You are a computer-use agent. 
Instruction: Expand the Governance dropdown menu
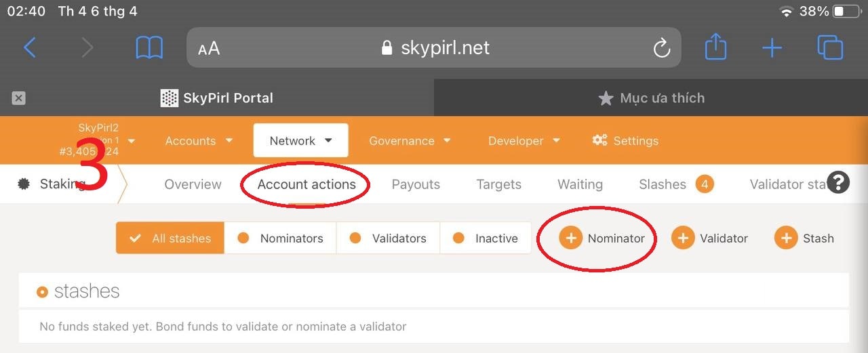click(x=410, y=141)
